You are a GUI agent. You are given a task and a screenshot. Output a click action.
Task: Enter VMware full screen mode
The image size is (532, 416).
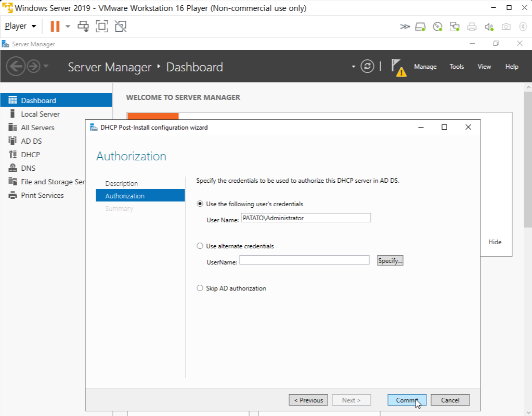click(102, 26)
